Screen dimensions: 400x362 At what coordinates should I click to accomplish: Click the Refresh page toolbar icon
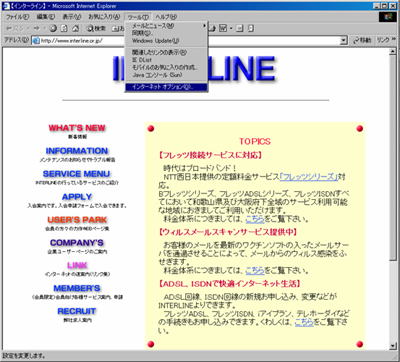(64, 28)
